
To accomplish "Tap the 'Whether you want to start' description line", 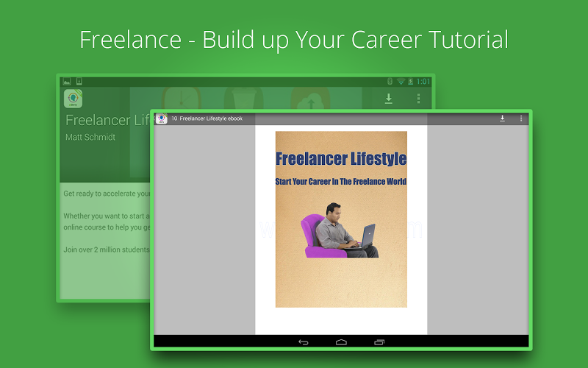I will (107, 216).
